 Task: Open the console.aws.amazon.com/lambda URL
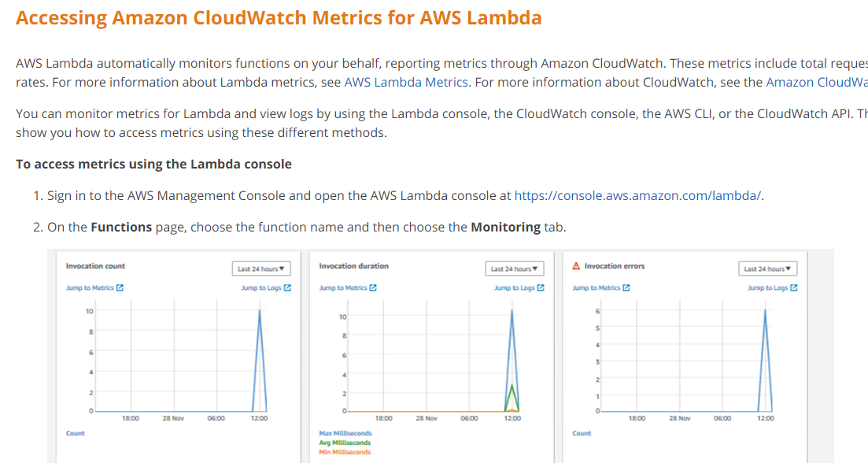(637, 196)
